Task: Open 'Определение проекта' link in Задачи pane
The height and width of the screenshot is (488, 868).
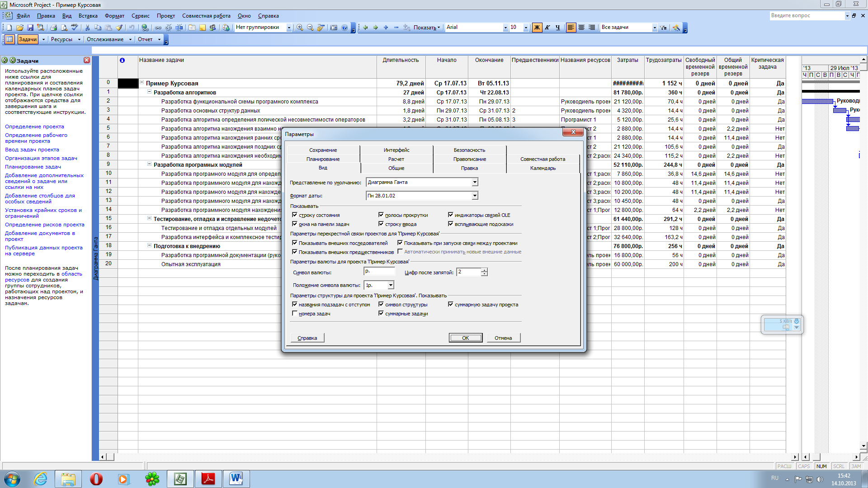Action: pos(34,127)
